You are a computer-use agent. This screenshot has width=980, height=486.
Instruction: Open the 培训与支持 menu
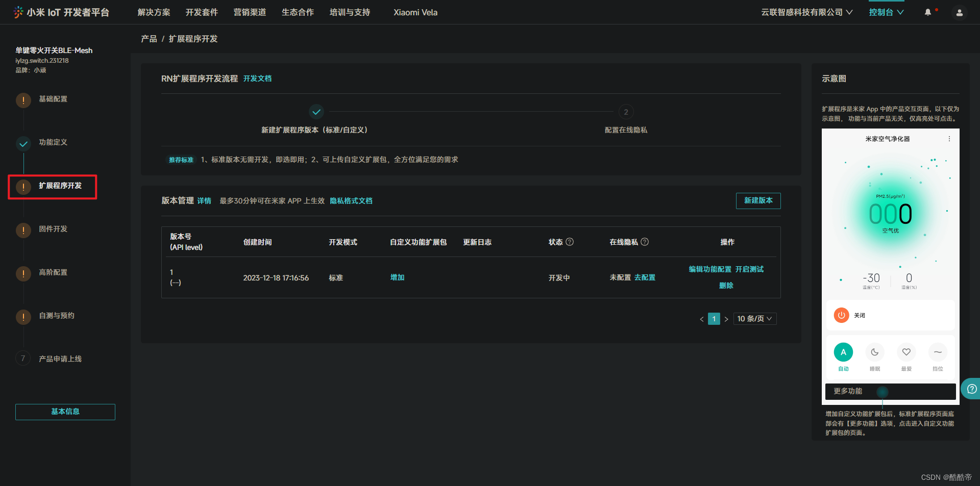350,12
